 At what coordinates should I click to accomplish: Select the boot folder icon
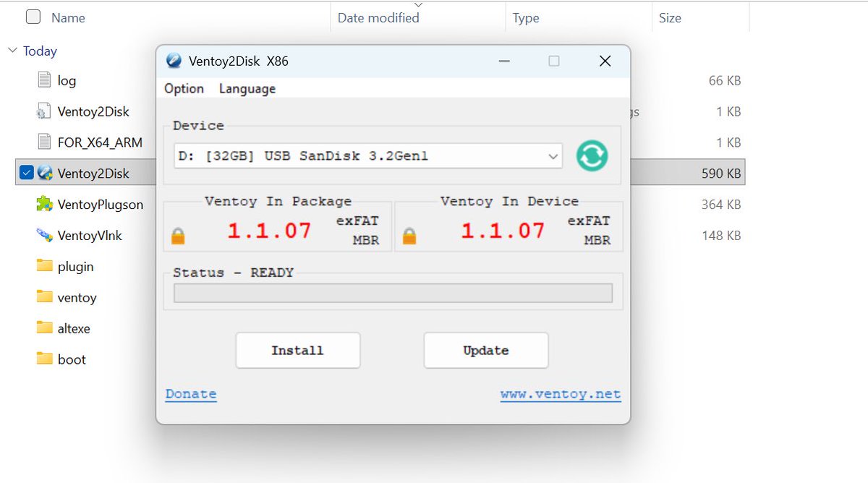45,359
